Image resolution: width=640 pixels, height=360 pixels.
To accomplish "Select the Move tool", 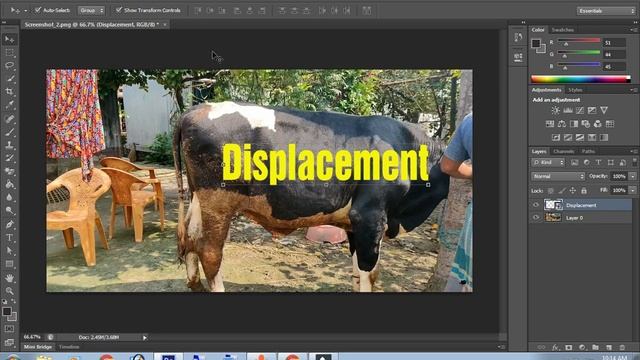I will (x=9, y=39).
